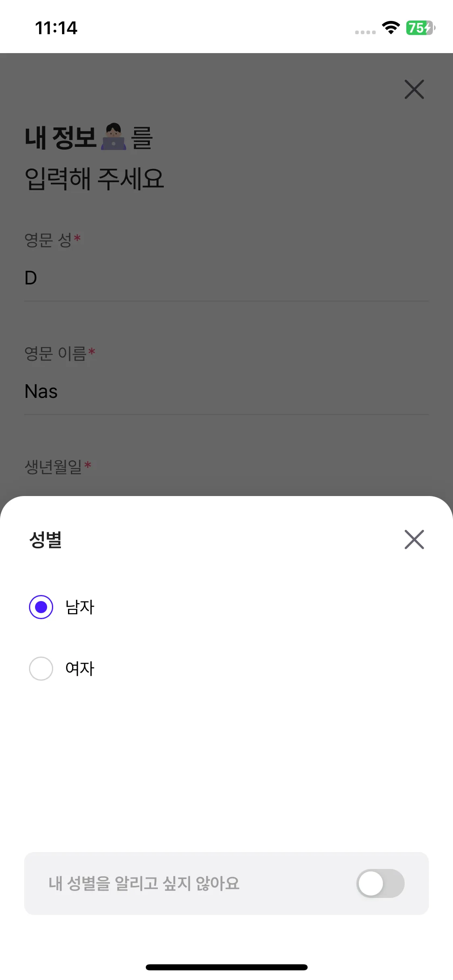Tap the cellular signal dots
This screenshot has width=453, height=980.
tap(365, 32)
